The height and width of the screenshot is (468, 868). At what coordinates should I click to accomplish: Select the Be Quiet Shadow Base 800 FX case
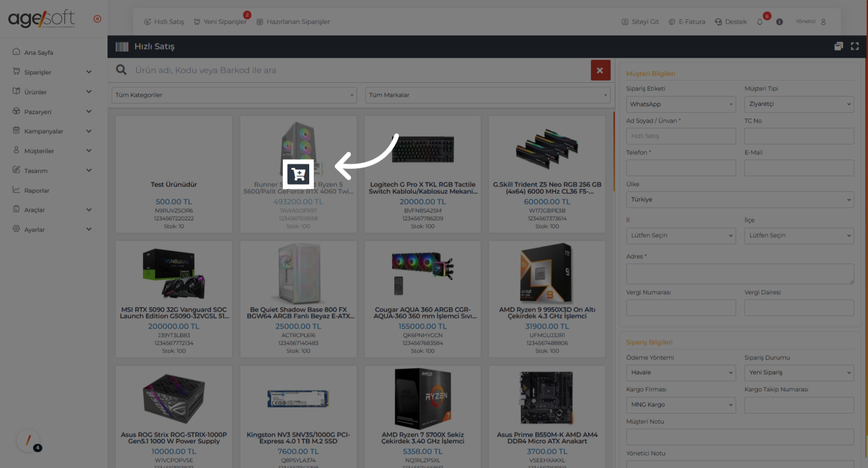pos(298,299)
